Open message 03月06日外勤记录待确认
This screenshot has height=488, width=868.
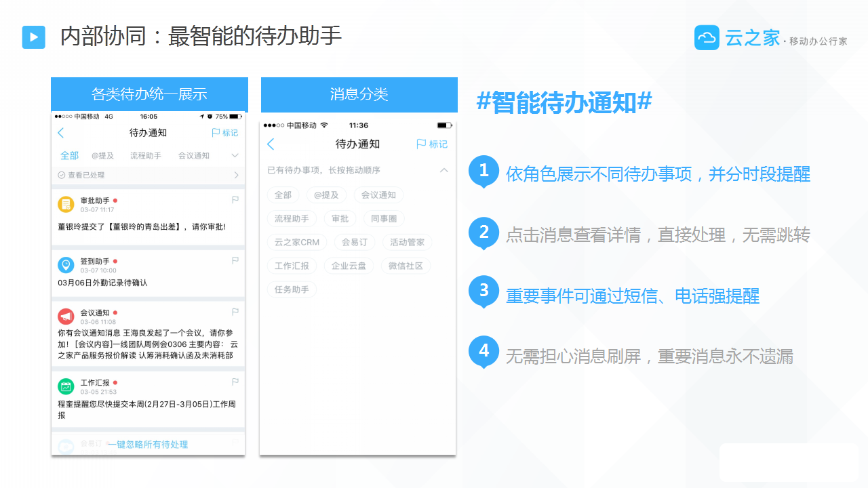click(102, 283)
